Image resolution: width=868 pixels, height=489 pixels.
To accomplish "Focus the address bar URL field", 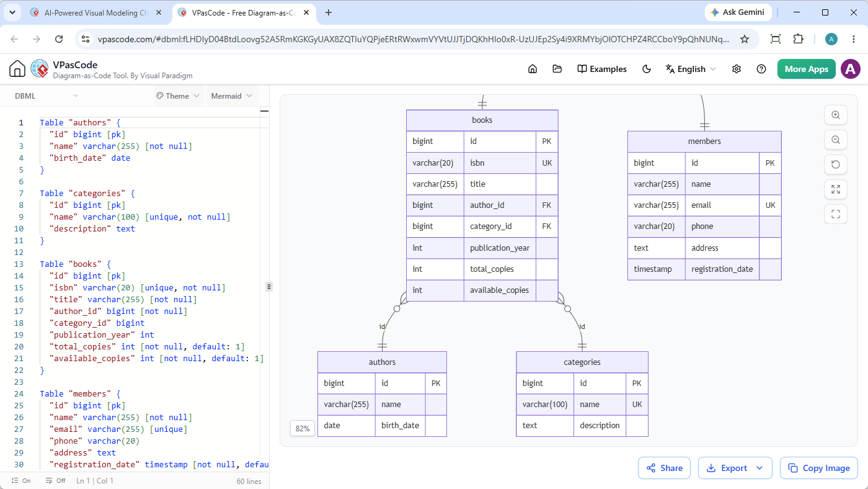I will (x=414, y=39).
